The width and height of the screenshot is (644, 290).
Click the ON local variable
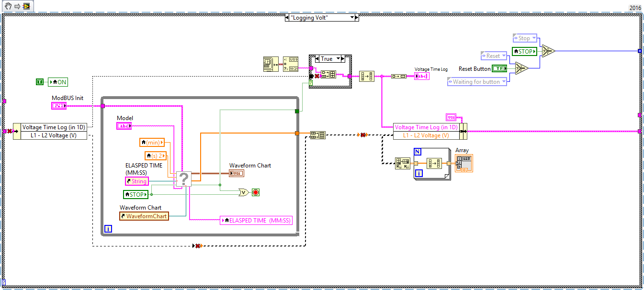click(58, 82)
